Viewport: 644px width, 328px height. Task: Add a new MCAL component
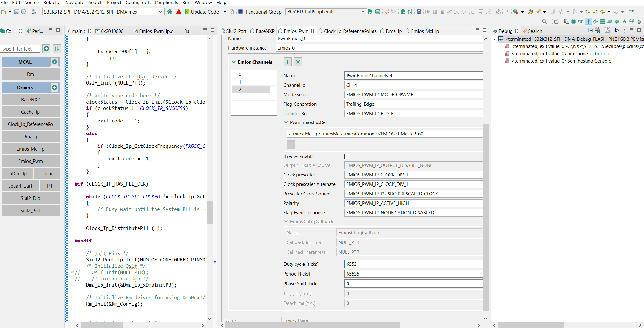tap(55, 62)
